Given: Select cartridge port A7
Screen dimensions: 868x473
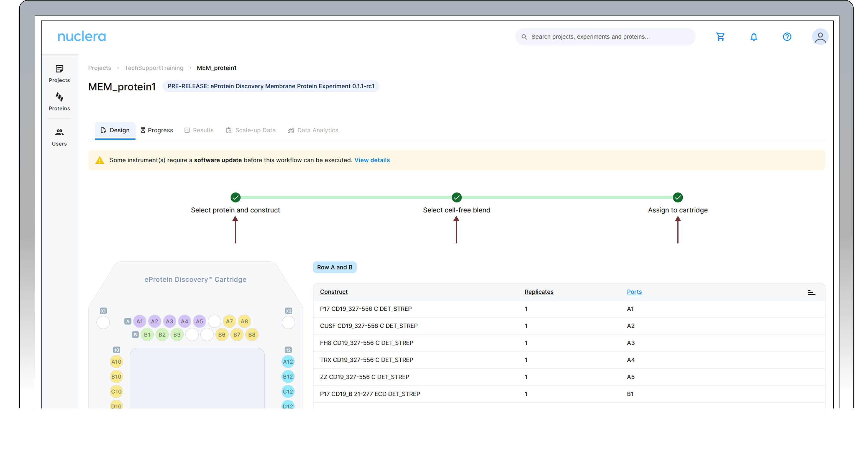Looking at the screenshot, I should (x=229, y=322).
